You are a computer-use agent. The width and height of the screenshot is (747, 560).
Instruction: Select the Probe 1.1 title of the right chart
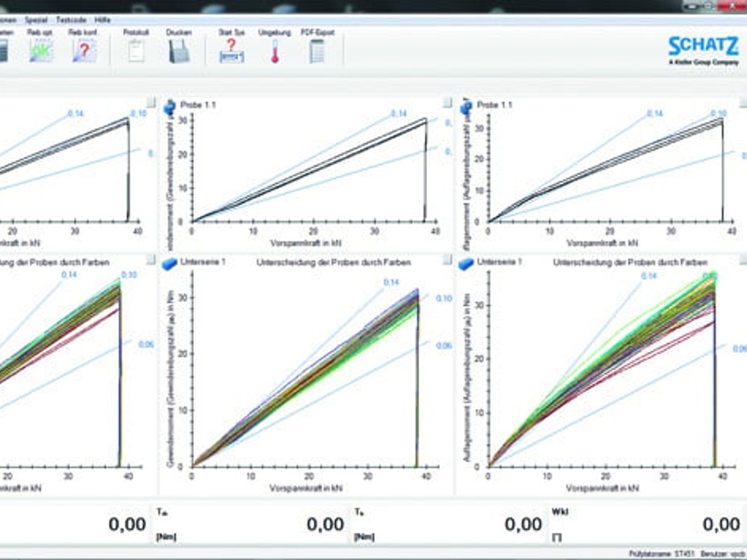495,105
